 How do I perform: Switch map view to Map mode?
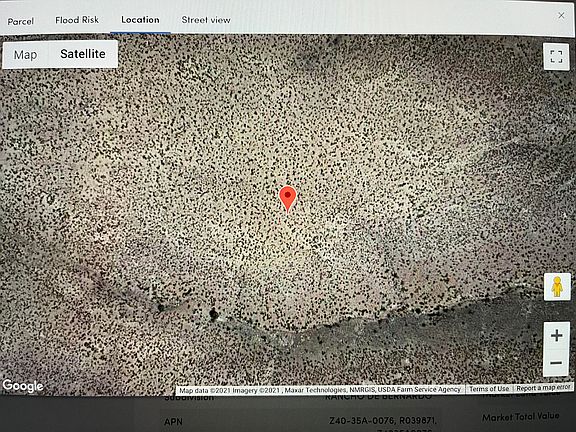click(25, 55)
